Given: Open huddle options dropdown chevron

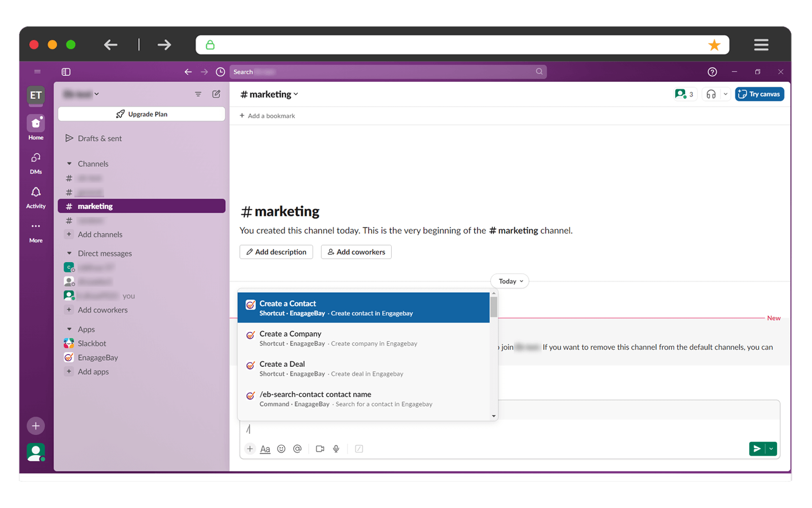Looking at the screenshot, I should tap(725, 94).
